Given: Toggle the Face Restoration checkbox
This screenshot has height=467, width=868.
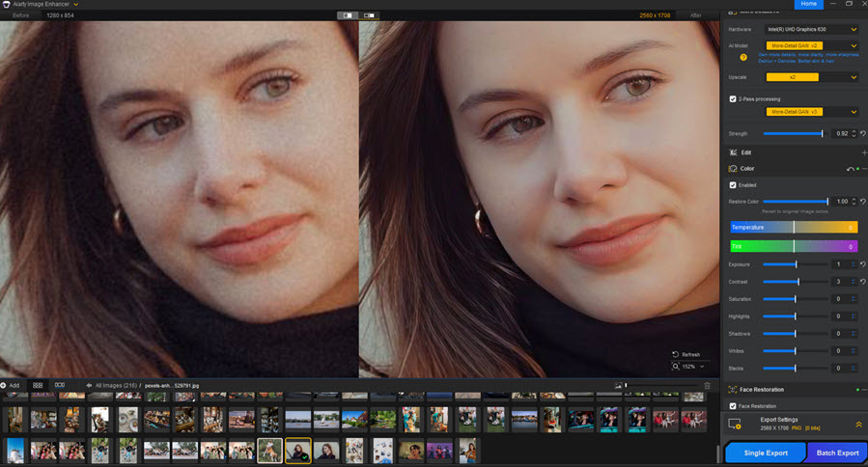Looking at the screenshot, I should click(733, 406).
